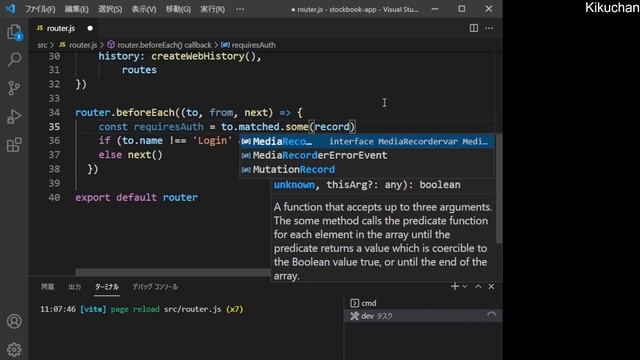This screenshot has width=640, height=360.
Task: Open the Explorer view in activity bar
Action: (14, 32)
